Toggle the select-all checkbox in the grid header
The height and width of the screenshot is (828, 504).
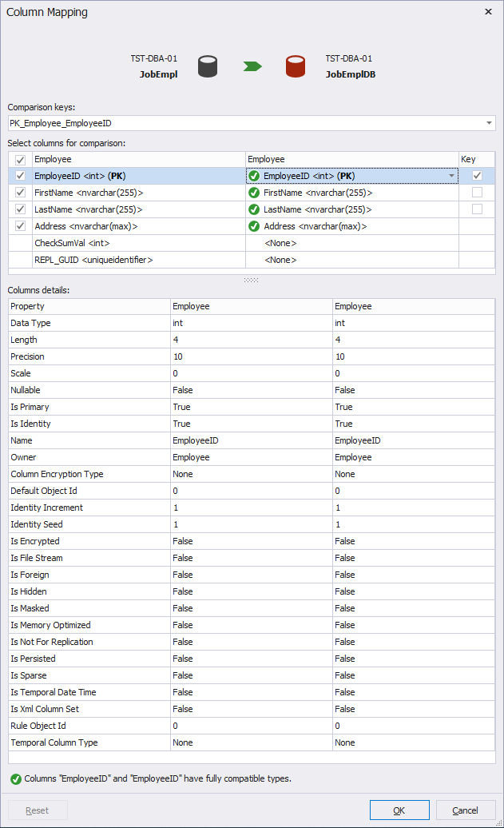20,159
